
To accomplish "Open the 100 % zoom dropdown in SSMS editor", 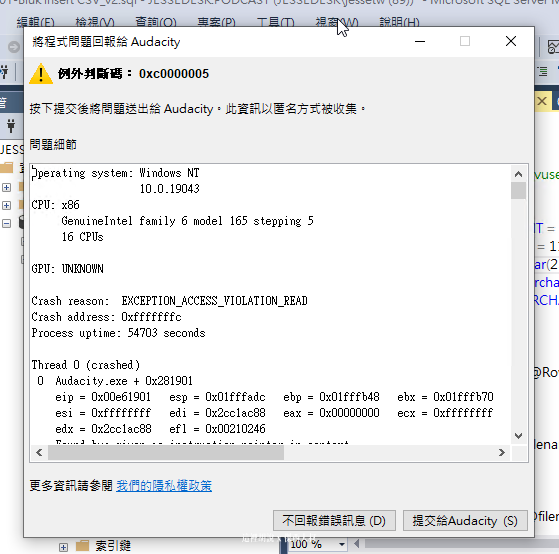I will coord(341,544).
